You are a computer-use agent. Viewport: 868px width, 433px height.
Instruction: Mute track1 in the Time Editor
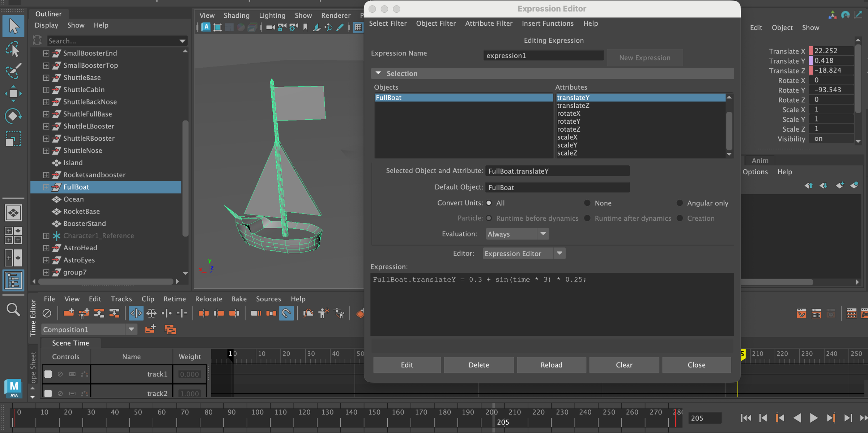60,374
